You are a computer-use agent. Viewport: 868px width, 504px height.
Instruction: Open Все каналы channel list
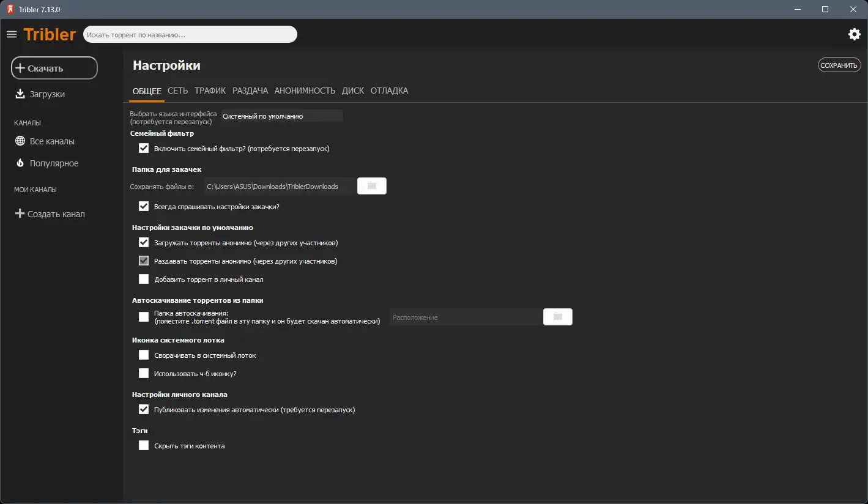[45, 141]
